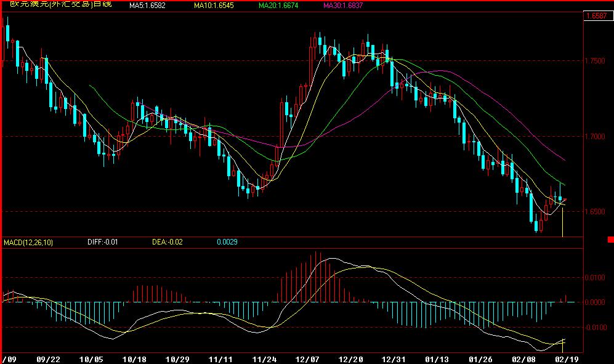Select the 12/07 date on time axis
This screenshot has width=614, height=364.
(307, 359)
